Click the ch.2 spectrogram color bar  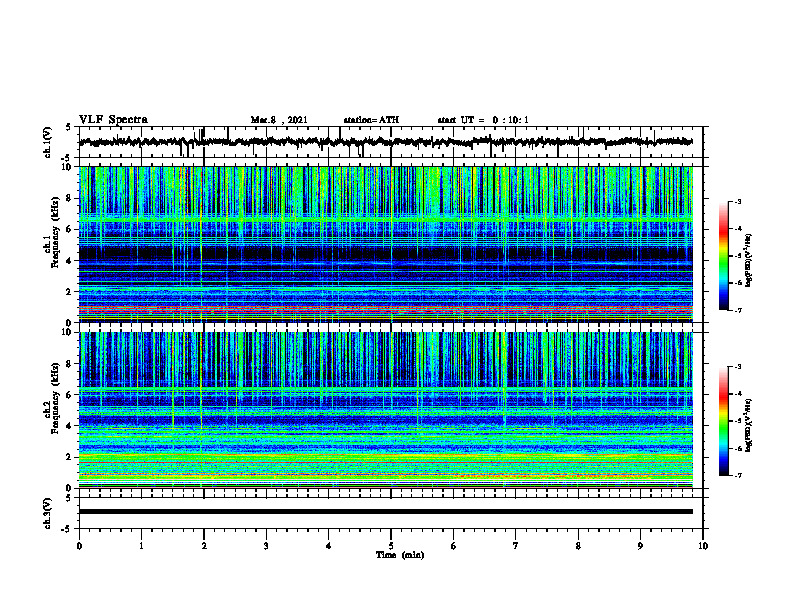tap(723, 421)
